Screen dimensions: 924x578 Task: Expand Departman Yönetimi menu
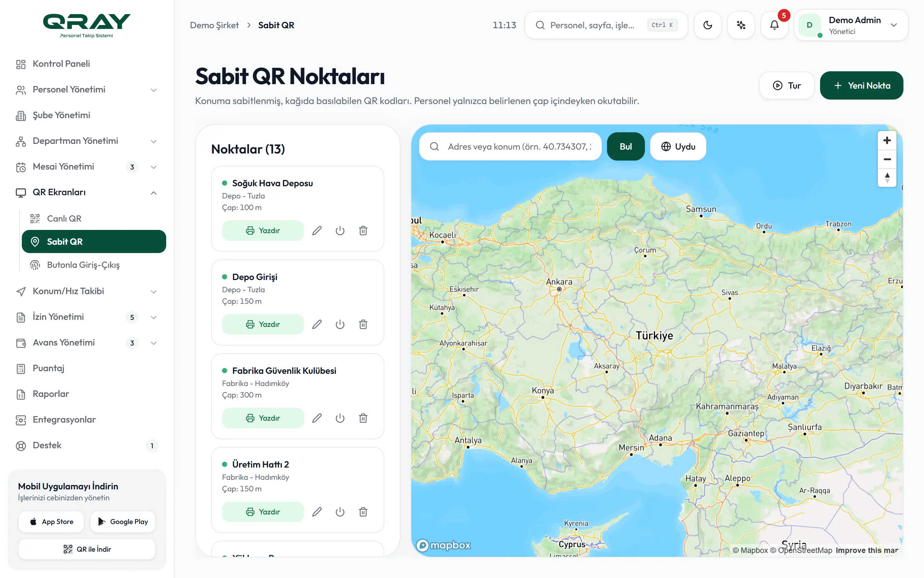tap(87, 141)
